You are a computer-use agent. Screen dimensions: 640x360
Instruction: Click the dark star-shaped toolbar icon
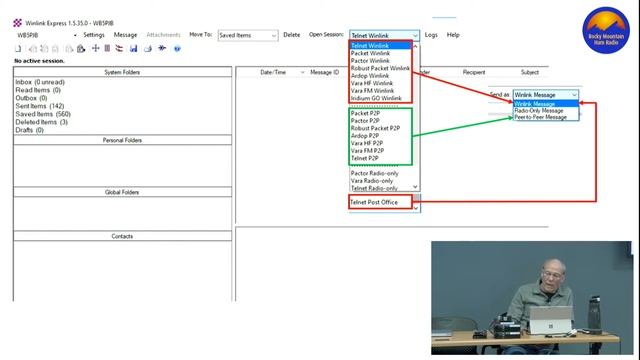162,48
